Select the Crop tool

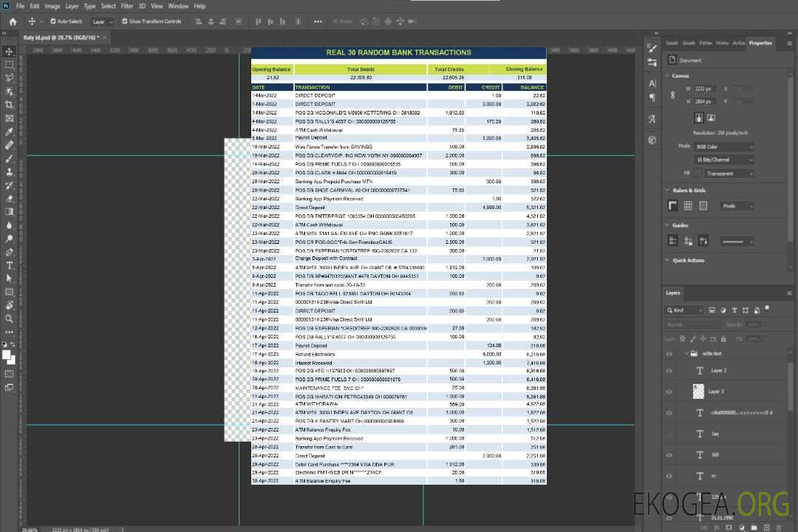(9, 105)
